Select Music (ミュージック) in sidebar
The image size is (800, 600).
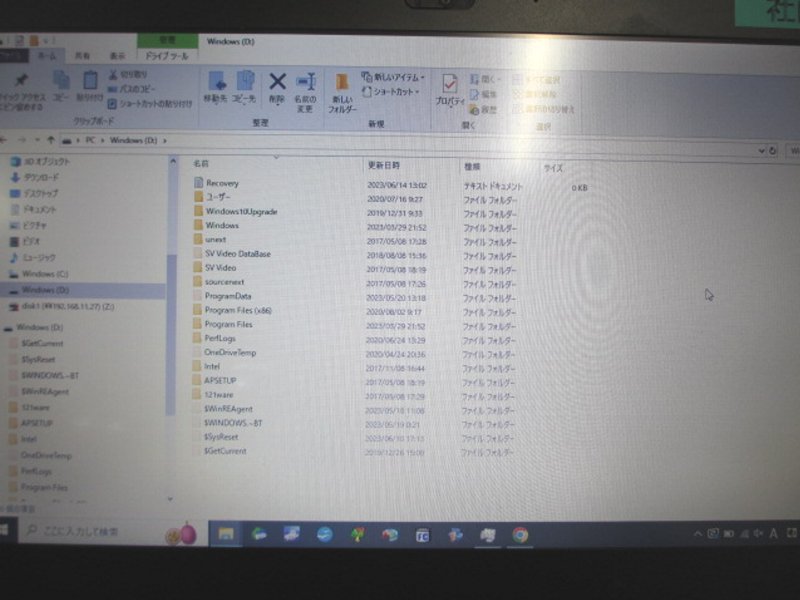[33, 258]
